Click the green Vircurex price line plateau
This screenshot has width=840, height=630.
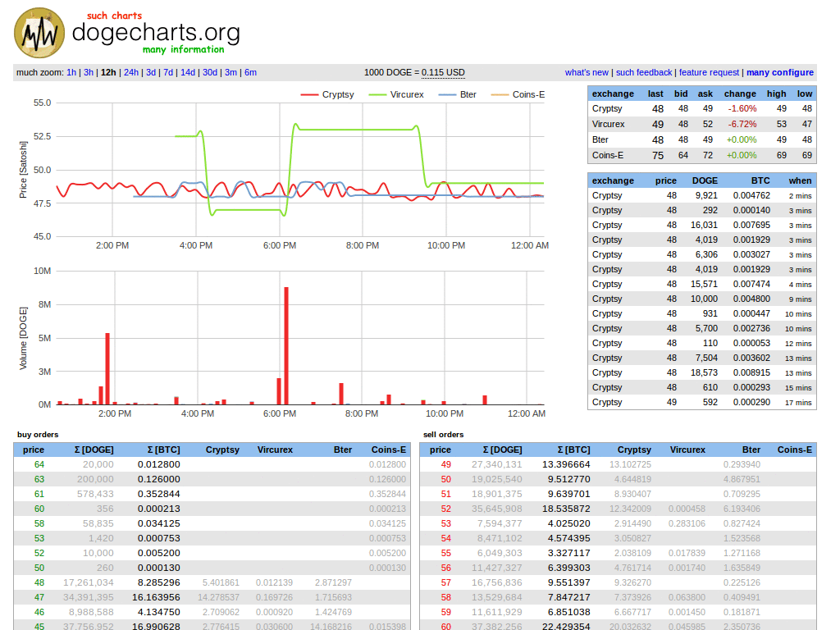point(354,129)
